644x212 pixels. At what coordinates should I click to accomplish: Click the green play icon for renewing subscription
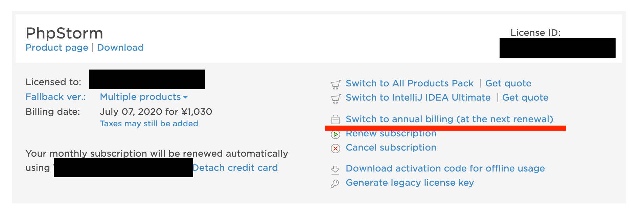coord(335,135)
